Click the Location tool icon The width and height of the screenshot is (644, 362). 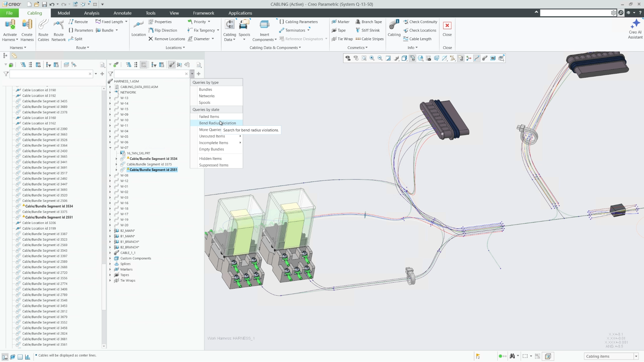(139, 25)
